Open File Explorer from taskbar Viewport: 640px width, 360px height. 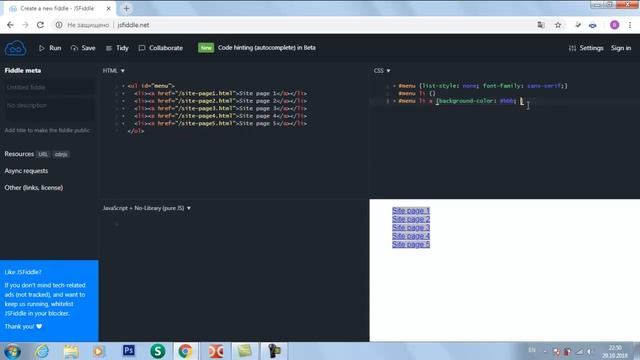click(71, 351)
